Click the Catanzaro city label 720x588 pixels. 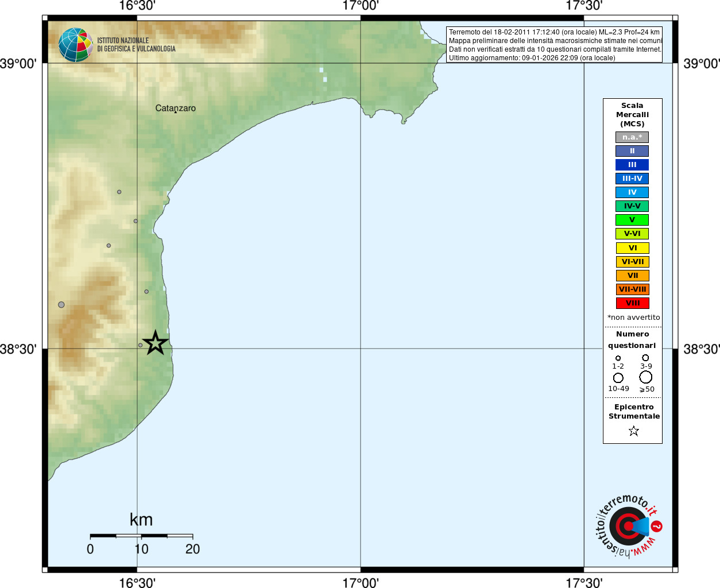pyautogui.click(x=175, y=108)
